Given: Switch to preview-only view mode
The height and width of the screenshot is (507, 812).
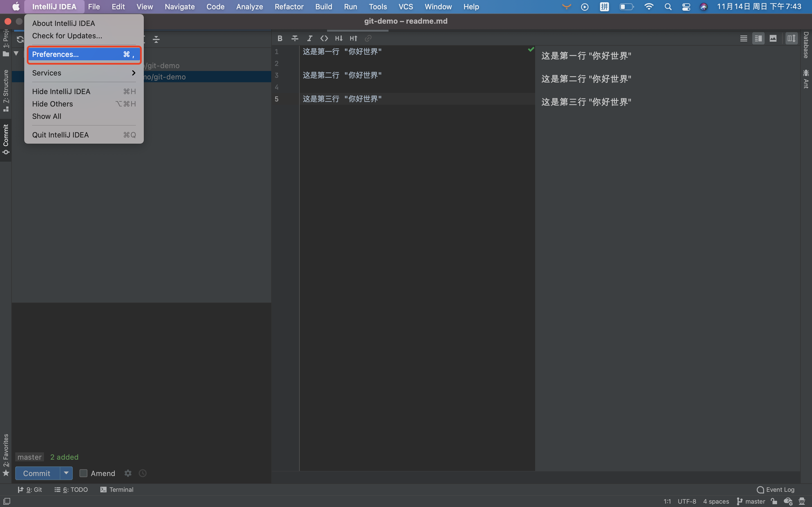Looking at the screenshot, I should pos(773,39).
